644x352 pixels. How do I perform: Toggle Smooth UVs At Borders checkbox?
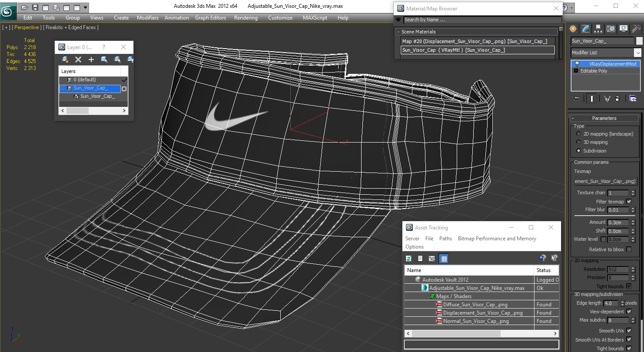tap(628, 340)
